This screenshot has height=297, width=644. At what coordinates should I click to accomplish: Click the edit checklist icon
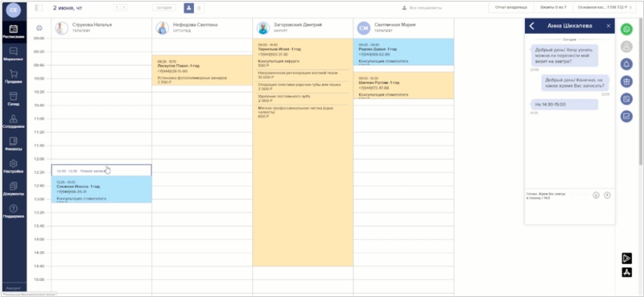[x=626, y=116]
